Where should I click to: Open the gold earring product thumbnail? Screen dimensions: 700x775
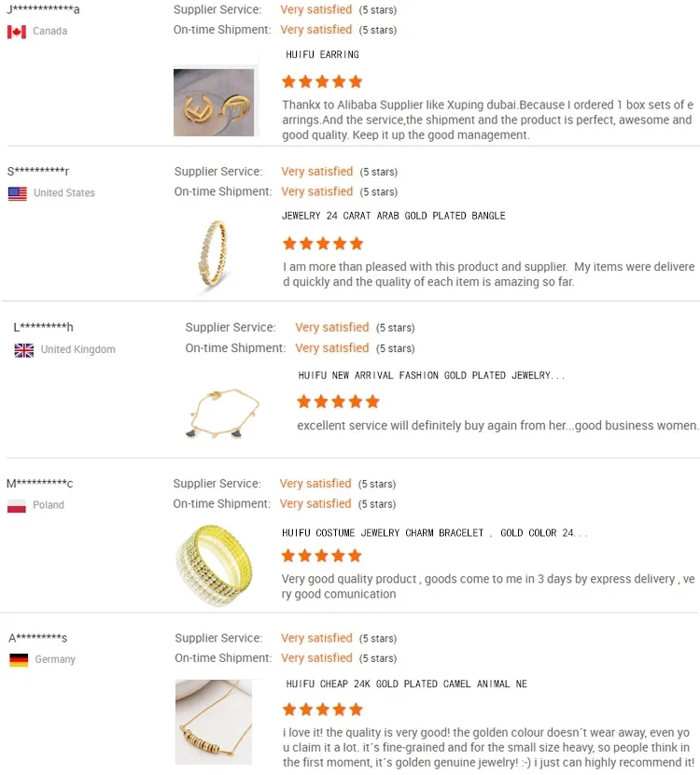click(x=214, y=103)
